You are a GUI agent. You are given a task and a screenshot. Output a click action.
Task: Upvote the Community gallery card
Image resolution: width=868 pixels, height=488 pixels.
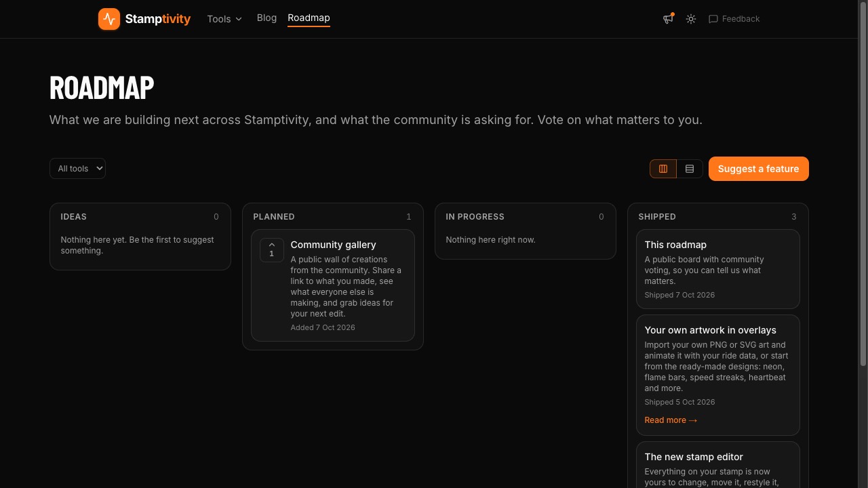(x=272, y=249)
